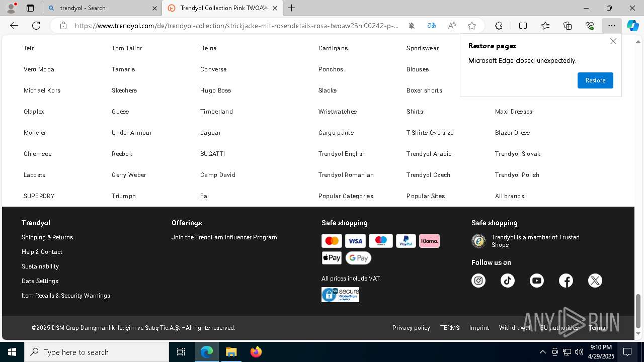Open Copilot sidebar icon
This screenshot has width=644, height=362.
[632, 26]
